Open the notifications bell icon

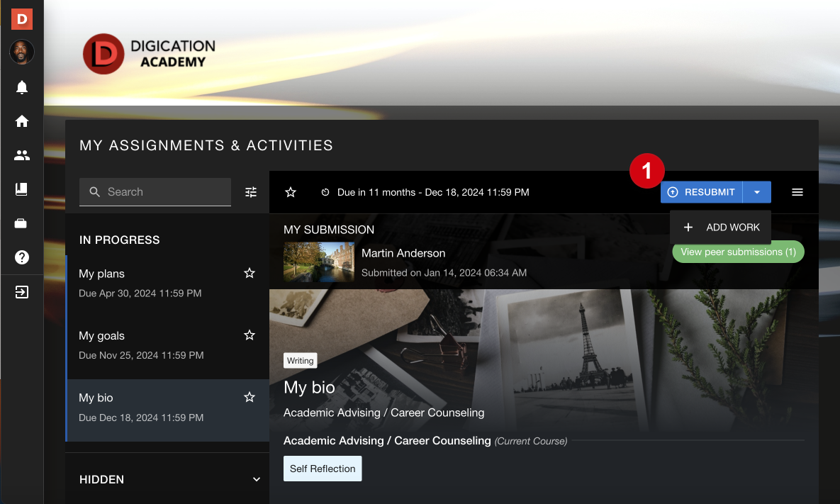pyautogui.click(x=21, y=86)
